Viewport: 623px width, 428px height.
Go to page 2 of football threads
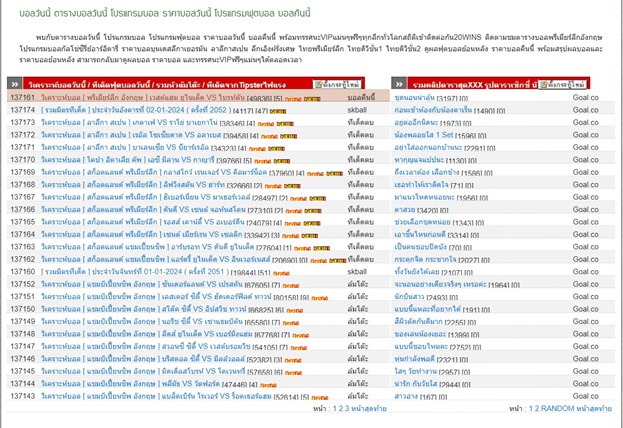[341, 409]
